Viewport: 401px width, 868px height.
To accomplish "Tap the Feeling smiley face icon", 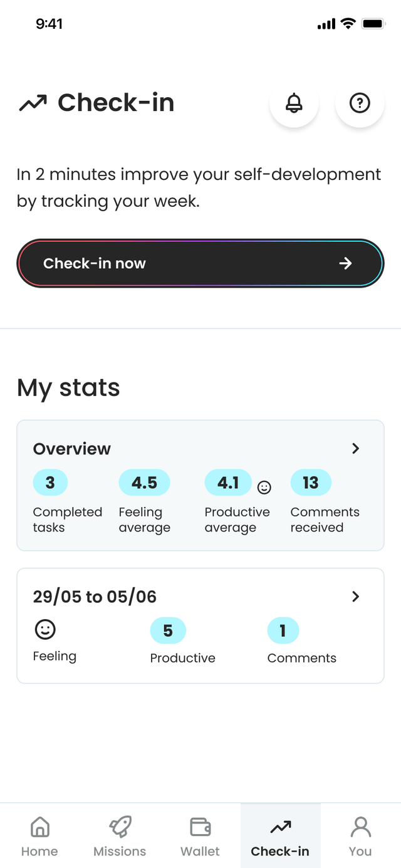I will (45, 629).
